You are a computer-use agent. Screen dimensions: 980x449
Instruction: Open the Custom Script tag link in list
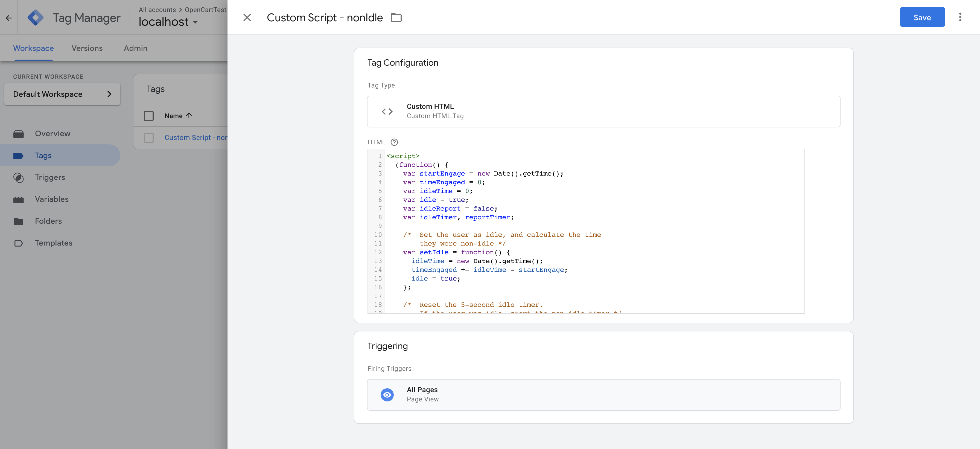pos(196,138)
